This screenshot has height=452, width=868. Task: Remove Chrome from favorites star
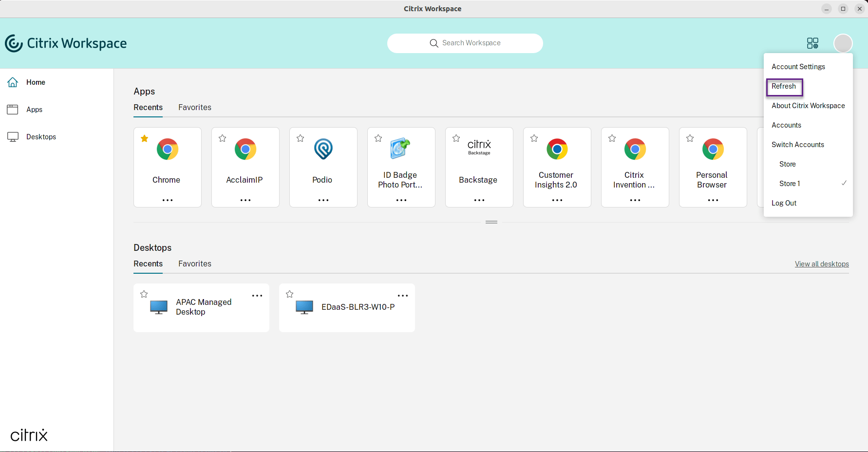(145, 138)
